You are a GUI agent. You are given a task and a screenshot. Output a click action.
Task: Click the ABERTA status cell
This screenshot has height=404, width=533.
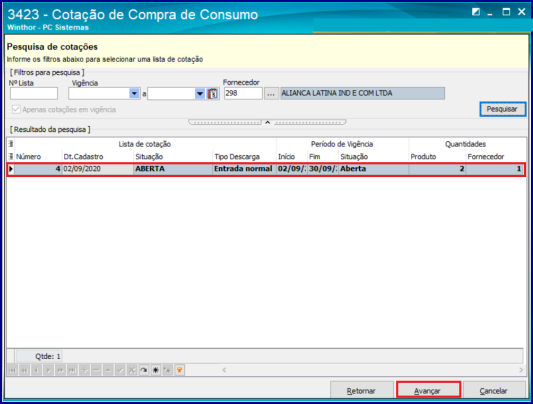pos(173,169)
